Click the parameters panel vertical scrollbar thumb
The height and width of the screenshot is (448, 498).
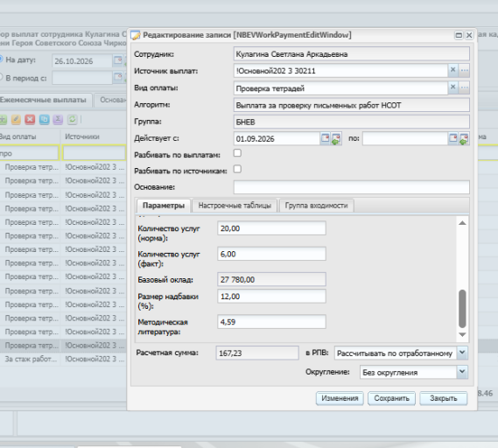pos(462,309)
